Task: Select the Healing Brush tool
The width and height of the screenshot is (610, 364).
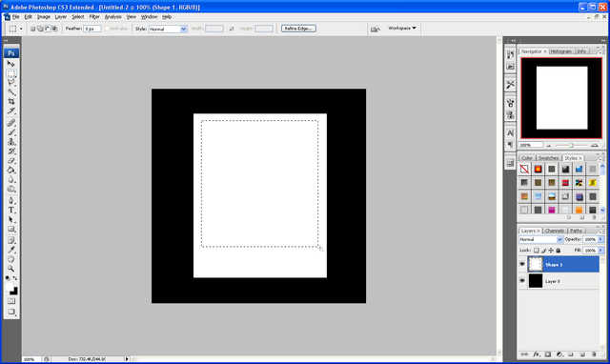Action: click(x=11, y=123)
